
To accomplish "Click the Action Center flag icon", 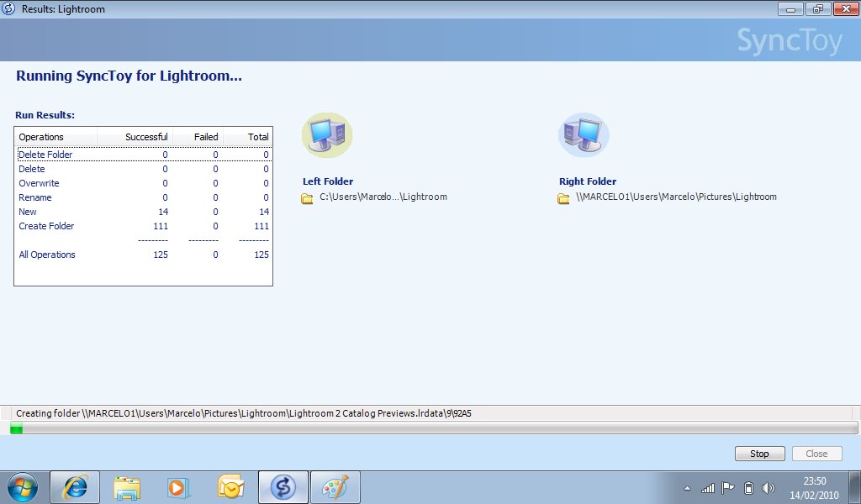I will click(727, 487).
